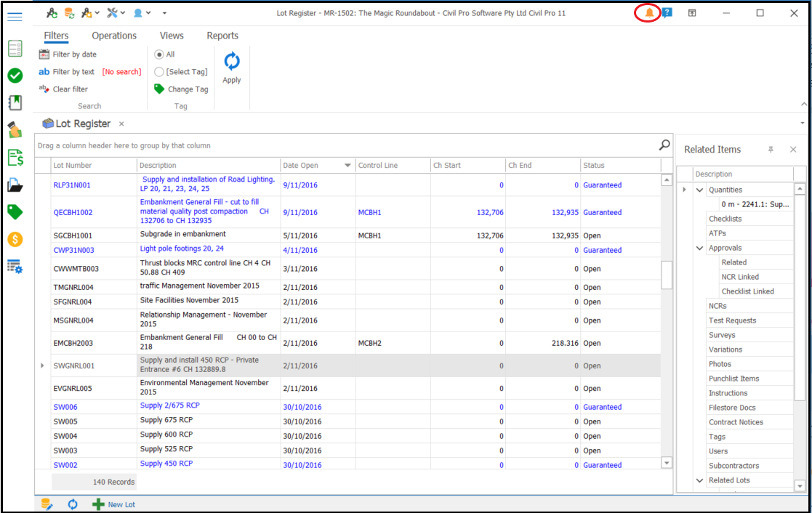
Task: Select the [Select Tag] radio option
Action: click(159, 72)
